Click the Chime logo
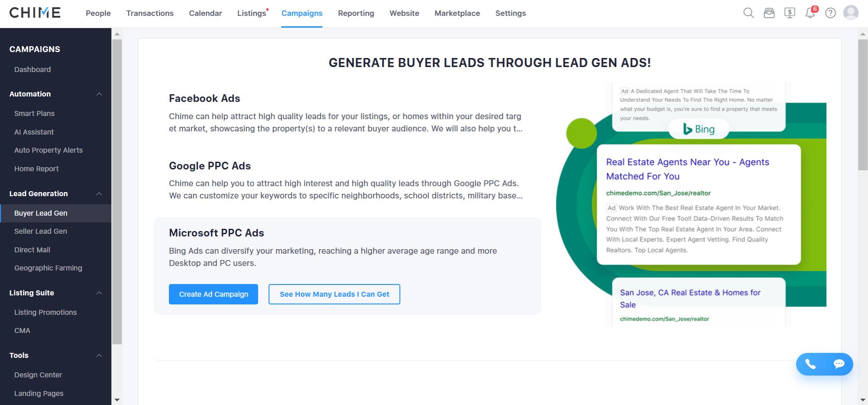 point(35,13)
